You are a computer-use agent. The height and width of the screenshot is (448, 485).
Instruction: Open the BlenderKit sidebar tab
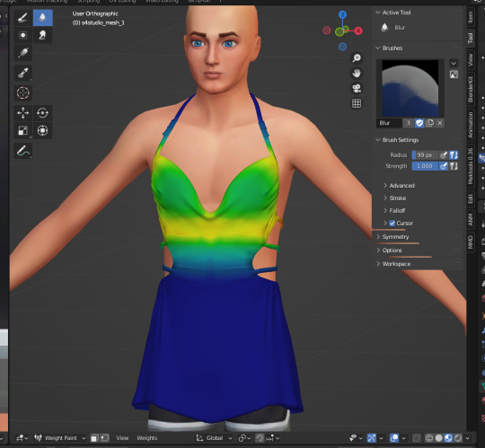tap(471, 89)
